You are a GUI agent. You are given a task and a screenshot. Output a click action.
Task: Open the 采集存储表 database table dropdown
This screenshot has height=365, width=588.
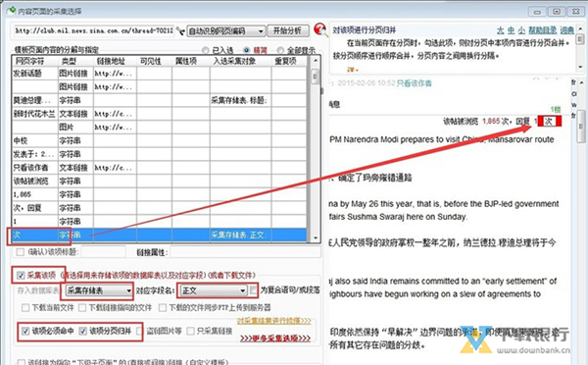[99, 290]
